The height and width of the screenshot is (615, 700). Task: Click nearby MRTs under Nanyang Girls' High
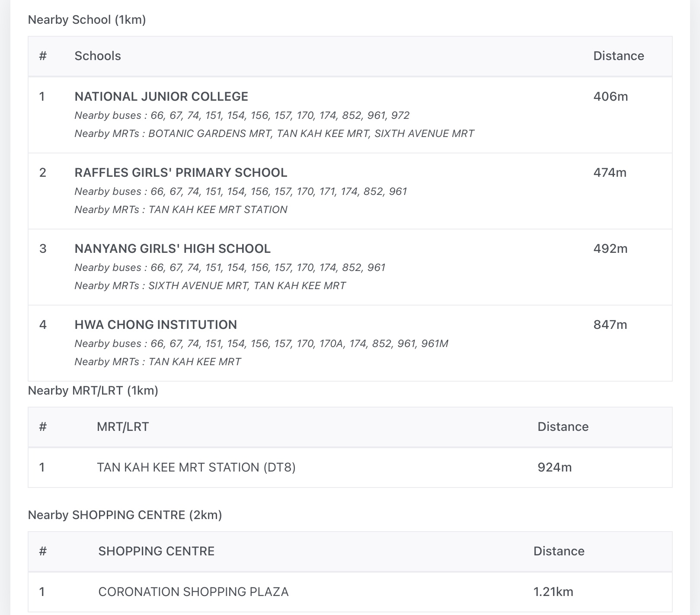[210, 286]
